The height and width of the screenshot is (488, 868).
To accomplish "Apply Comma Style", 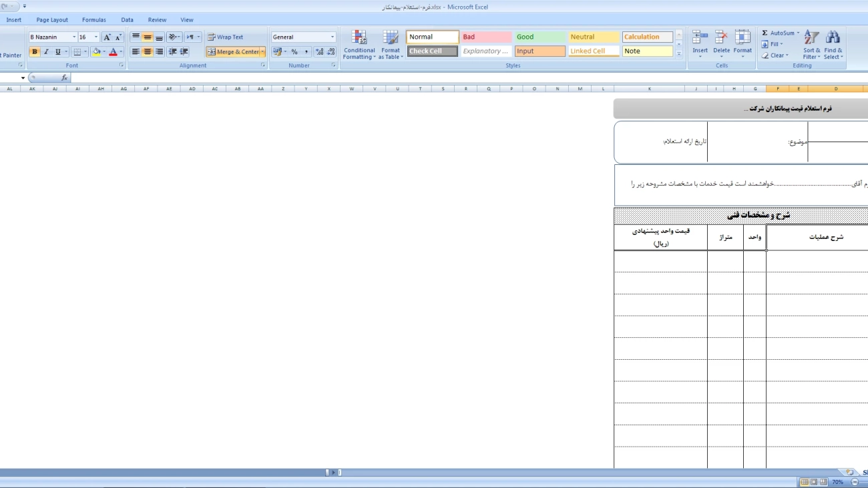I will [x=306, y=52].
